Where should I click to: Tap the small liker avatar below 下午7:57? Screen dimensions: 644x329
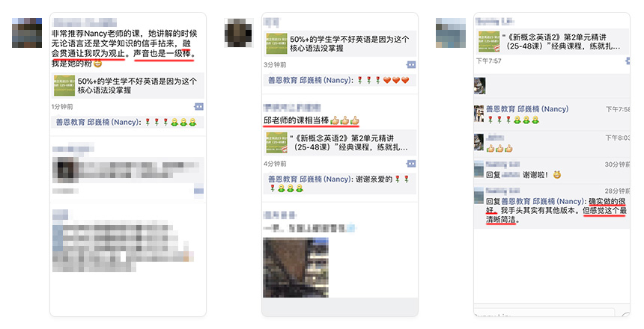tap(480, 86)
